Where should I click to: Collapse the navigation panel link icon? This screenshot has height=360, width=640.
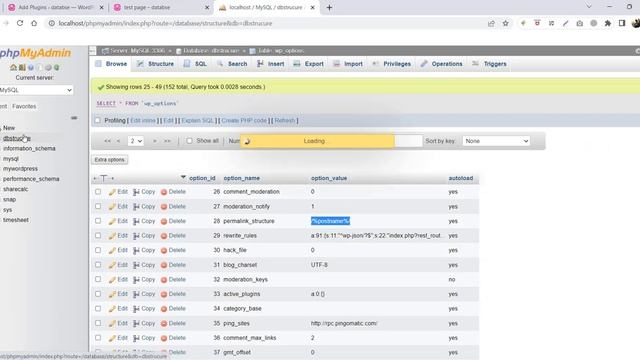(x=74, y=118)
